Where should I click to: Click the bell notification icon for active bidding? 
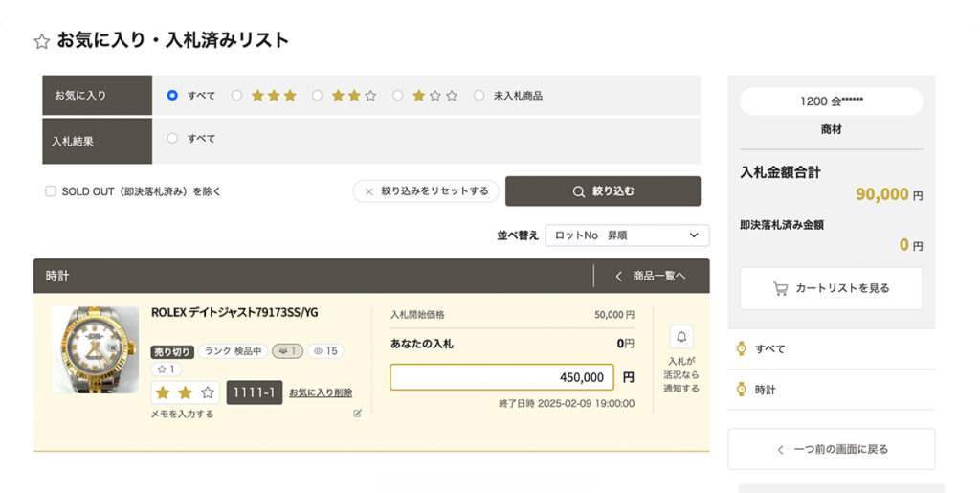click(x=681, y=337)
